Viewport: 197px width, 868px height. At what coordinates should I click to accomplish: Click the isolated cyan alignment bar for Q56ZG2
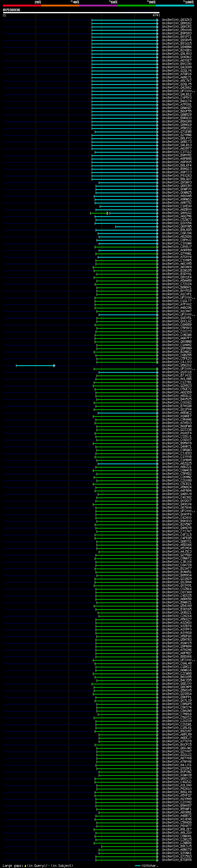click(x=35, y=365)
